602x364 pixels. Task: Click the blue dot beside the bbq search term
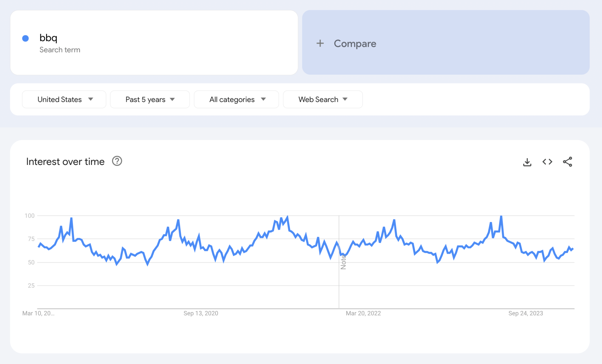point(26,38)
